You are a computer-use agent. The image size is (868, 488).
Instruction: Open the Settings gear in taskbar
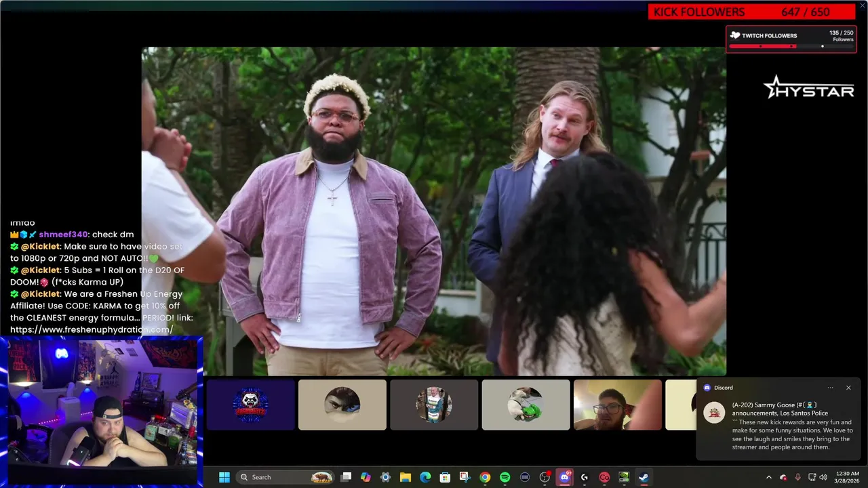(385, 477)
